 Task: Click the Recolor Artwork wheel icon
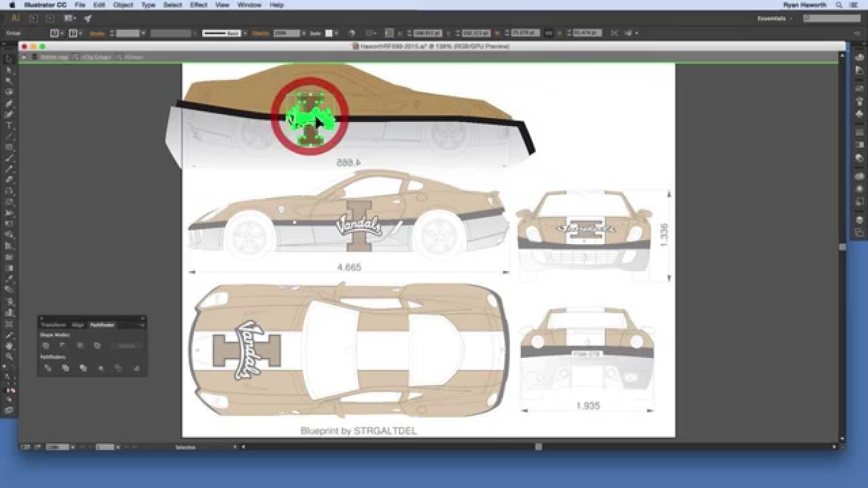(352, 33)
